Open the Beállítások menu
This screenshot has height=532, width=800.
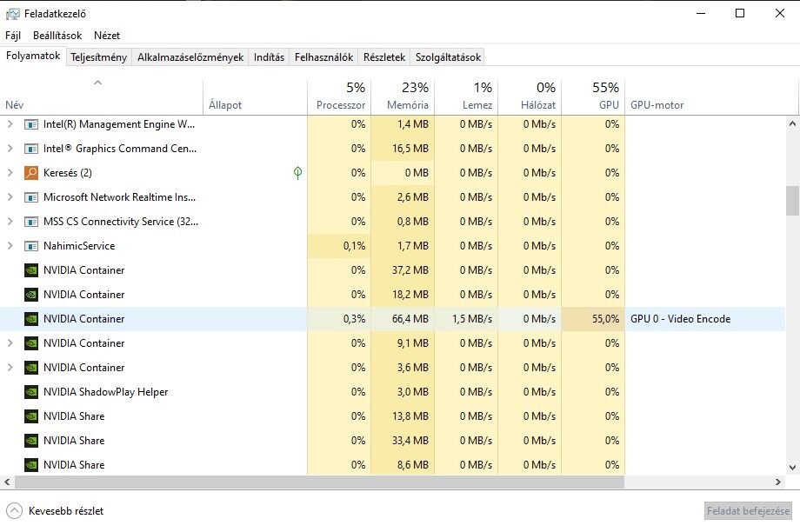click(x=57, y=35)
